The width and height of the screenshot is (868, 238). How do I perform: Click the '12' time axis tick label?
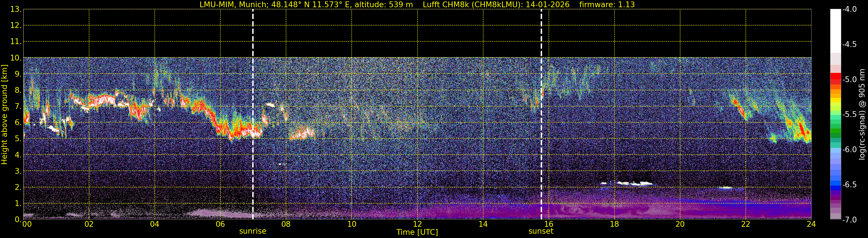point(417,224)
